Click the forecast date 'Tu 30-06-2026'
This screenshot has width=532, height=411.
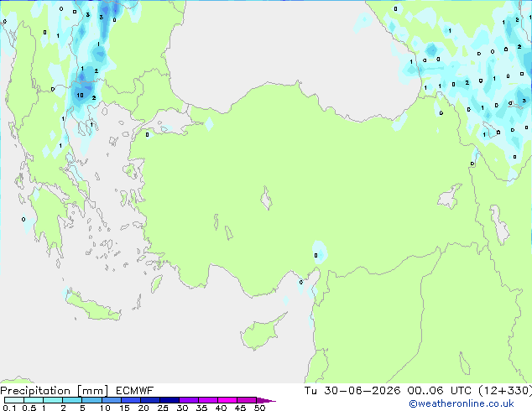pos(352,391)
